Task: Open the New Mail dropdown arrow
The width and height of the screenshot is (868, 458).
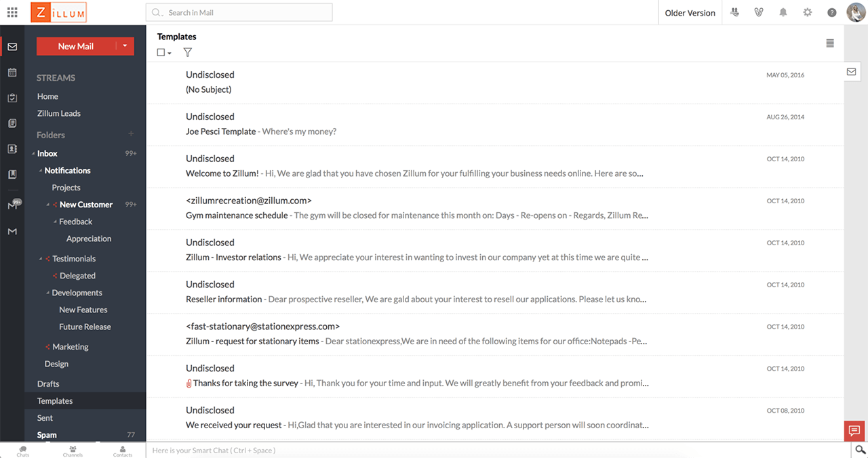Action: (125, 46)
